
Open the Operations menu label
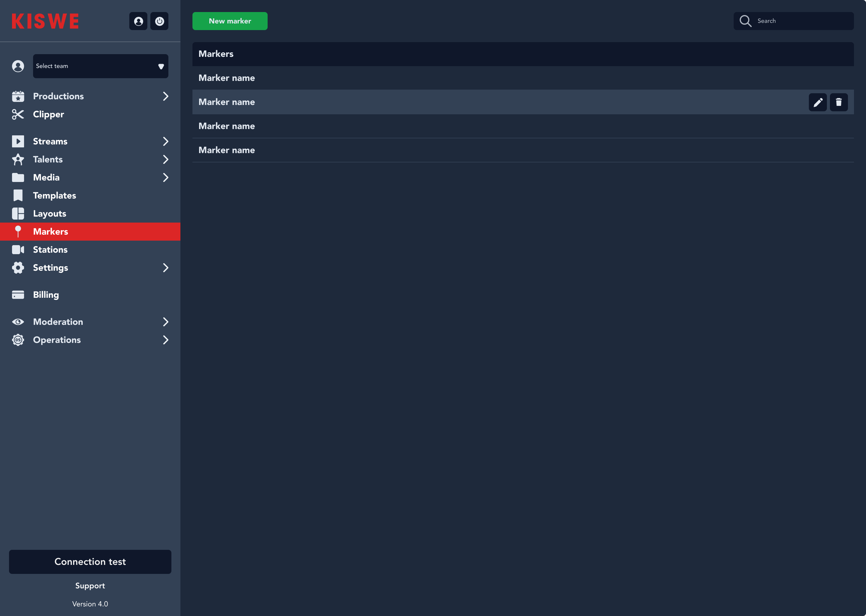[x=57, y=340]
